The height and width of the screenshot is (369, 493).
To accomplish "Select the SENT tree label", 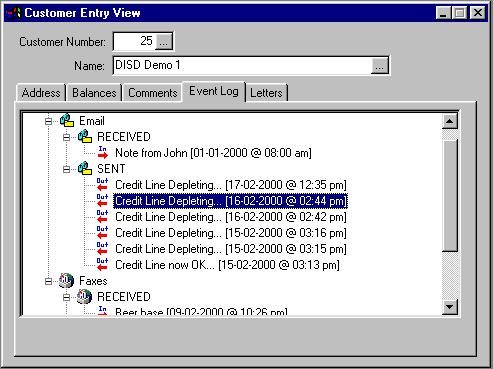I will click(x=111, y=169).
